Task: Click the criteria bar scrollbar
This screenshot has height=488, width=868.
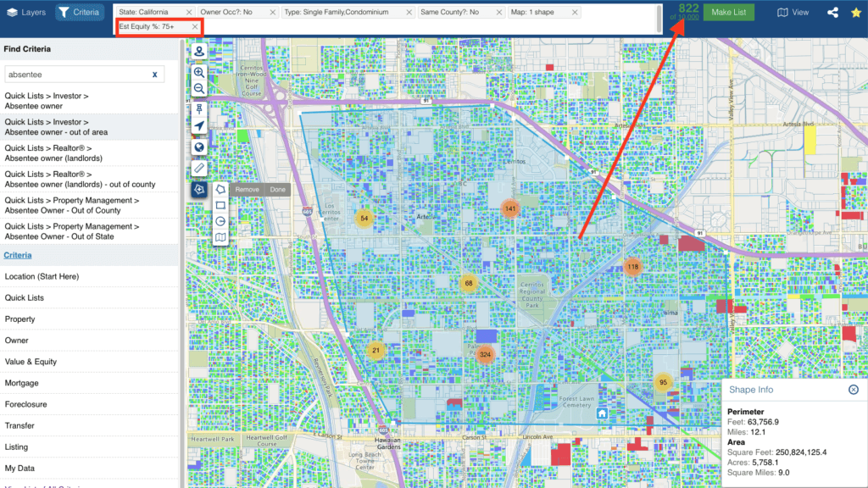Action: [x=659, y=19]
